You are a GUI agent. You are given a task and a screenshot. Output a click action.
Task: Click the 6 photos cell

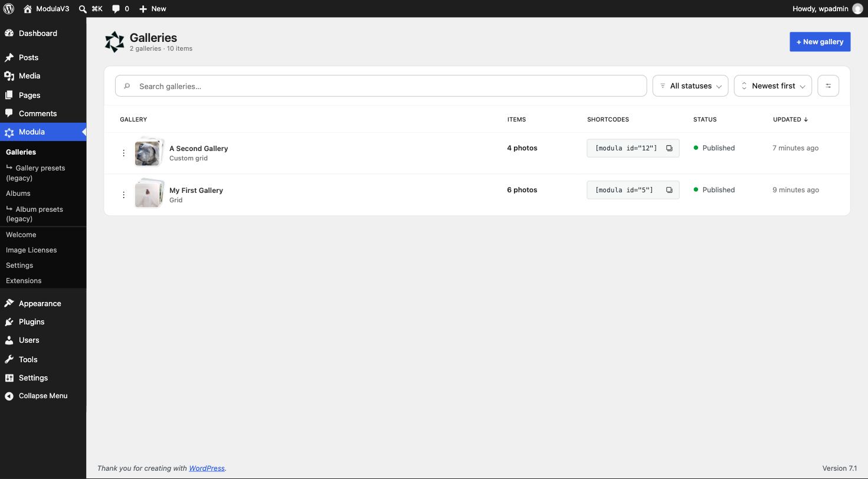click(x=522, y=190)
